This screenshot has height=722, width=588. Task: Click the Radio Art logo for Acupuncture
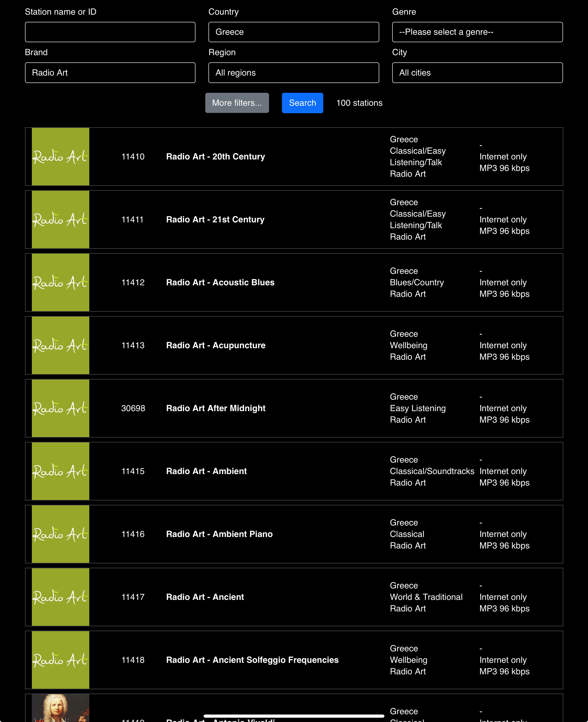61,345
